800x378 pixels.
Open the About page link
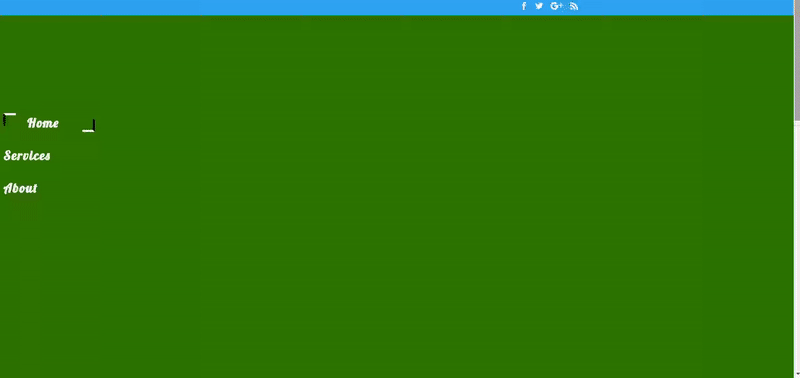(20, 188)
